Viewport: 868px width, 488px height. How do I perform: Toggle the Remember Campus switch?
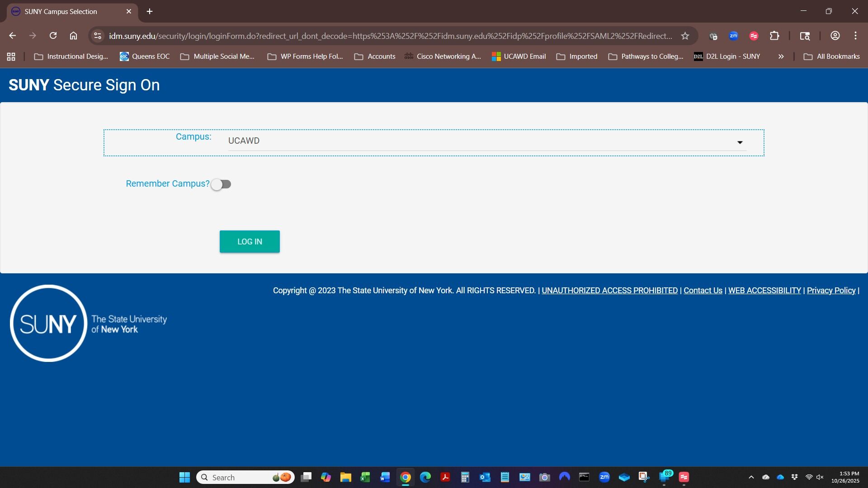pos(221,184)
